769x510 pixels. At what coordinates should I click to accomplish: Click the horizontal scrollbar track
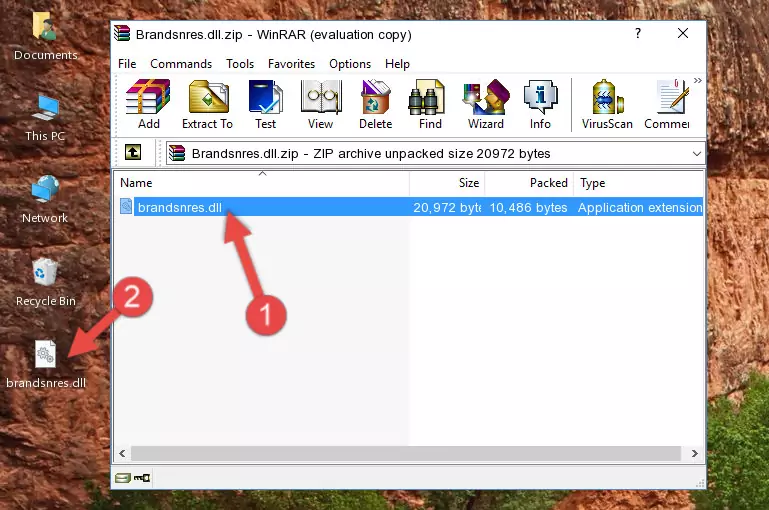tap(406, 454)
